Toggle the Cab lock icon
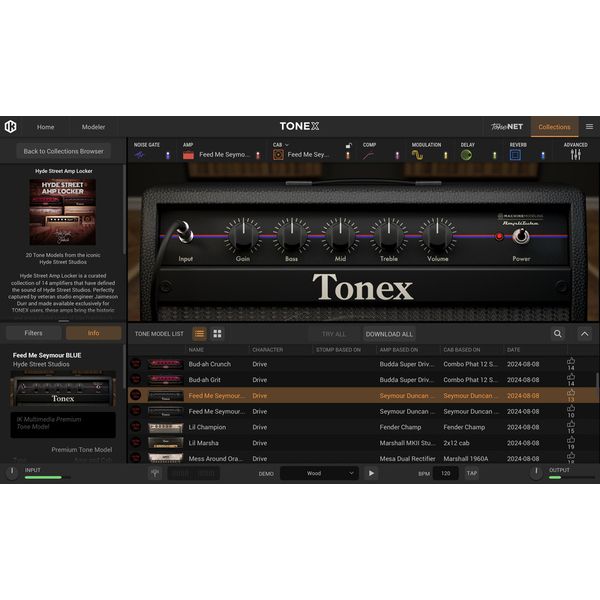 coord(348,145)
